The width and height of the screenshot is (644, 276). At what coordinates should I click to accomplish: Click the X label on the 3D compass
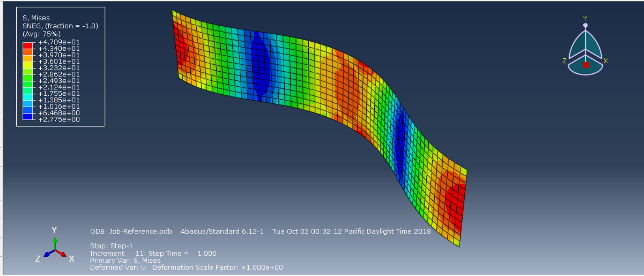605,61
